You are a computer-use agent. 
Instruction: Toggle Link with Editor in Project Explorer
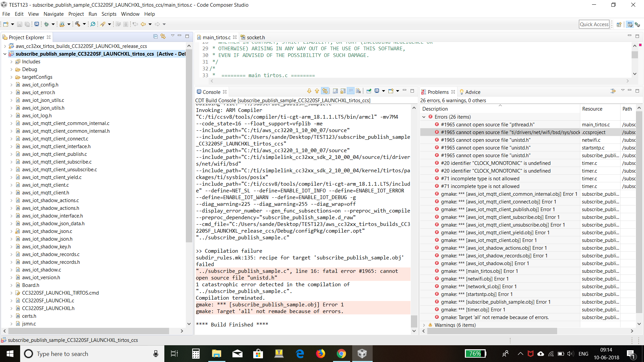coord(163,37)
